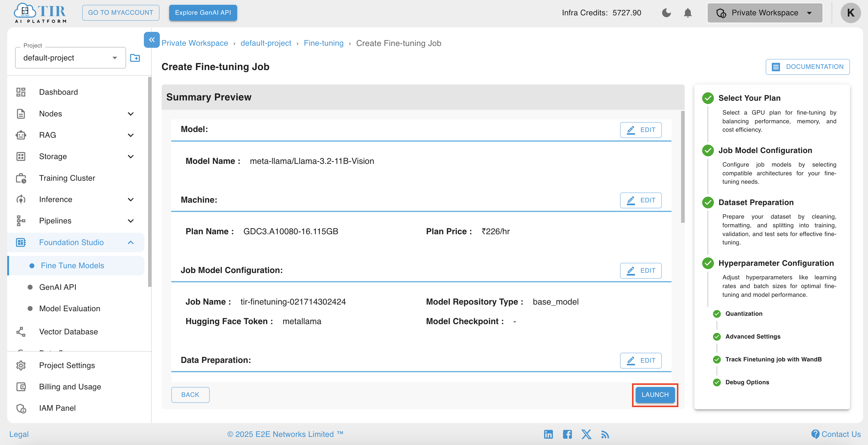Image resolution: width=868 pixels, height=445 pixels.
Task: Open the notifications bell
Action: coord(688,13)
